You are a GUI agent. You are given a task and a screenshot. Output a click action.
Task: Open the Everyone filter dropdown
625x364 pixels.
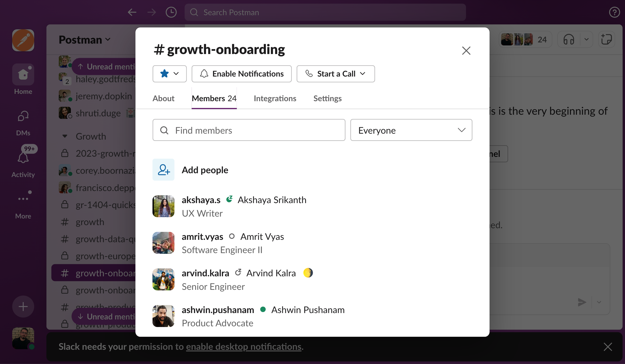[x=411, y=130]
